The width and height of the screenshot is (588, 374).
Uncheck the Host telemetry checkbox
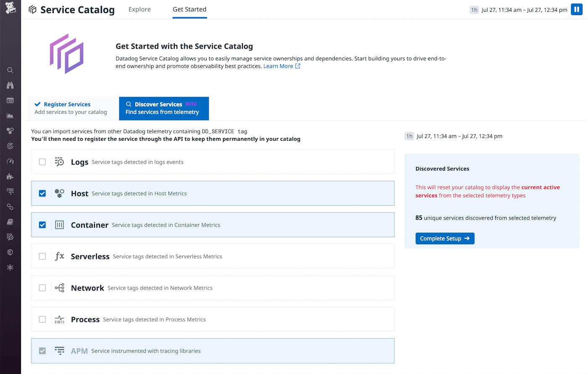[x=42, y=194]
